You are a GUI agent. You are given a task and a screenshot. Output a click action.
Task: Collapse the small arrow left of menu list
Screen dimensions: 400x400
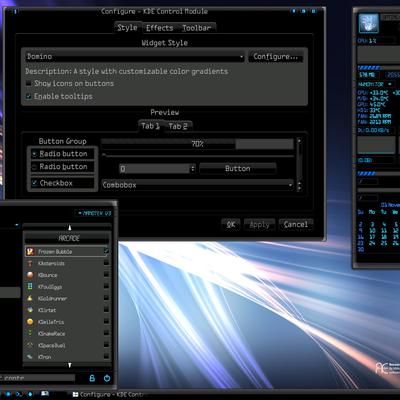click(17, 225)
